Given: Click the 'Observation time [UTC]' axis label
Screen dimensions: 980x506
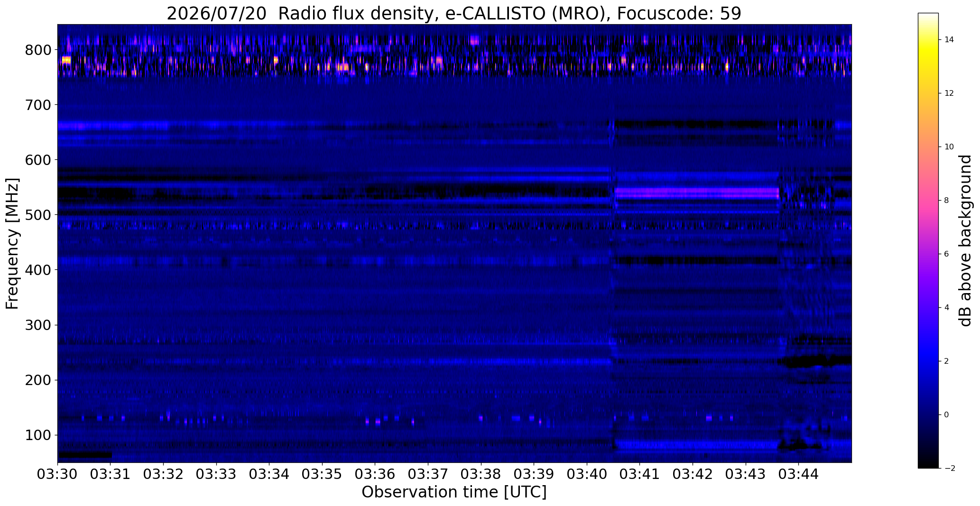Looking at the screenshot, I should 454,492.
